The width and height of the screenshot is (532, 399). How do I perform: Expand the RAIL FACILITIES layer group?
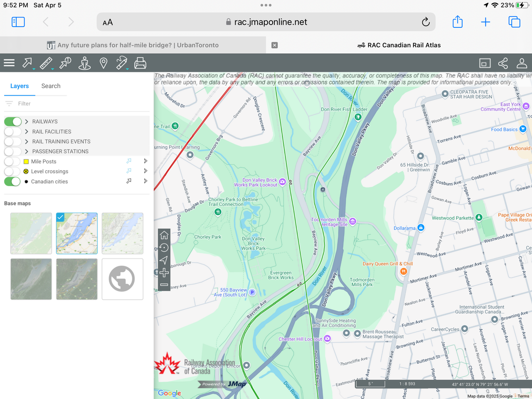[x=27, y=132]
